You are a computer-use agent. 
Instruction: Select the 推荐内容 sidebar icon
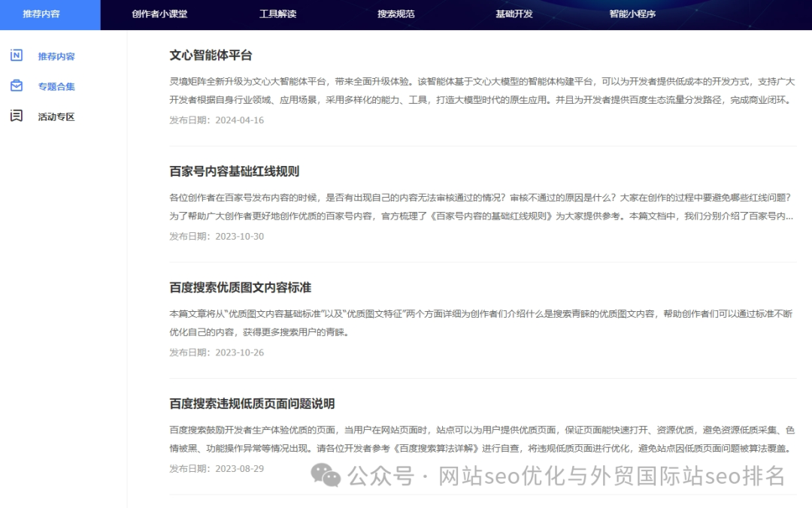tap(17, 56)
